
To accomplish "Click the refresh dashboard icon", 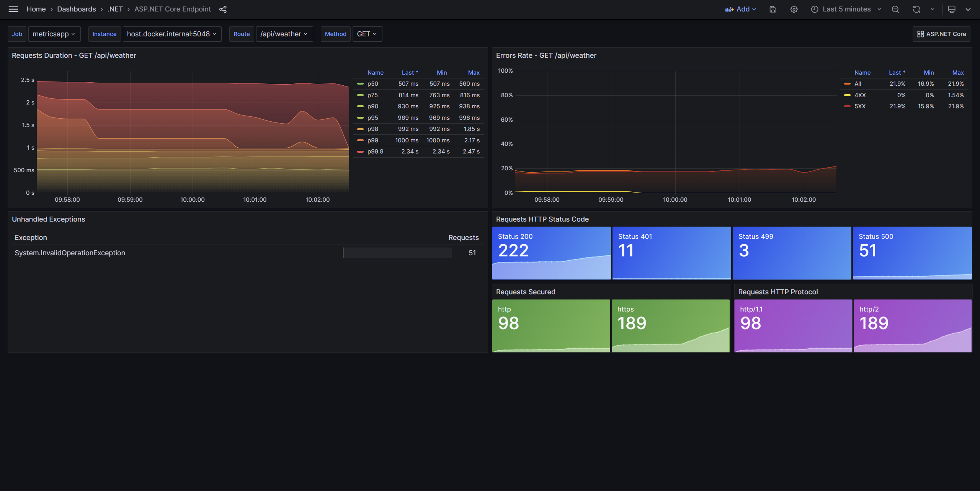I will point(916,9).
